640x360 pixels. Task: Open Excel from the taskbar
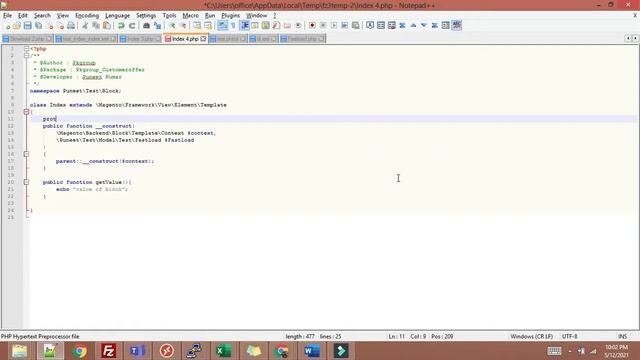[x=224, y=351]
